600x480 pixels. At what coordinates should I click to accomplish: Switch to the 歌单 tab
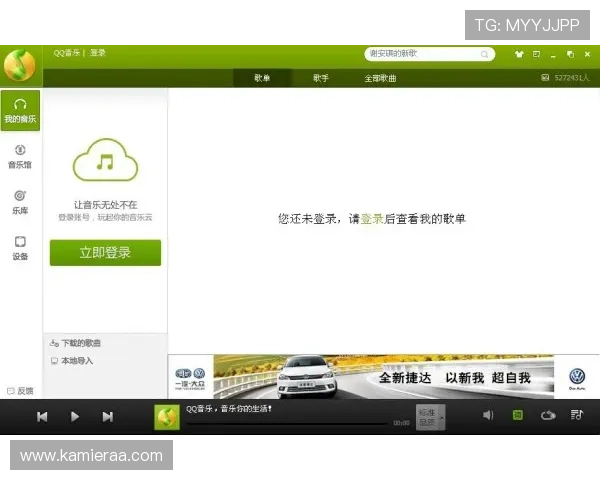[262, 78]
